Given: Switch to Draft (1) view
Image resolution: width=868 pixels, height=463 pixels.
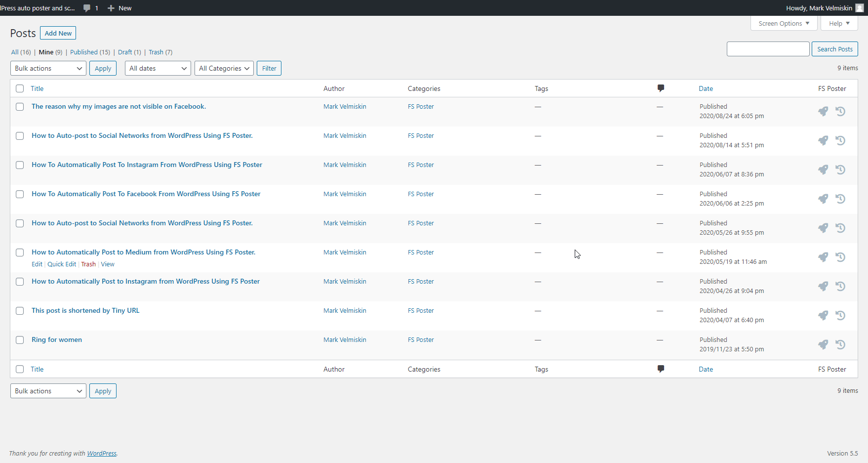Looking at the screenshot, I should coord(129,52).
